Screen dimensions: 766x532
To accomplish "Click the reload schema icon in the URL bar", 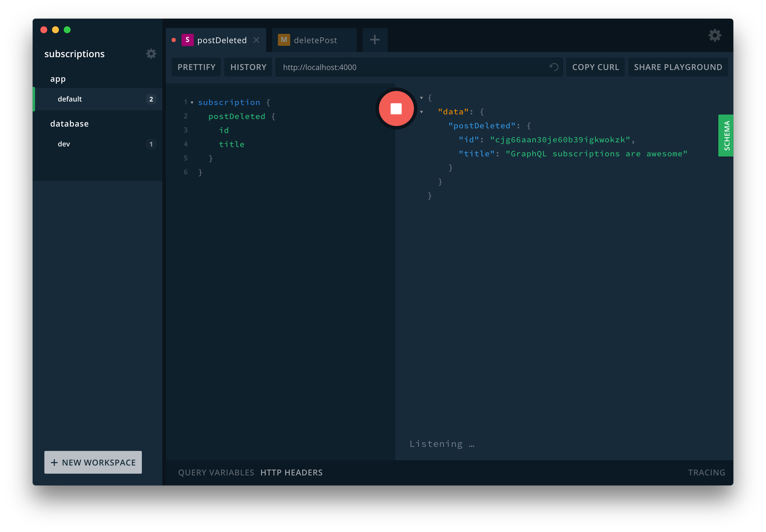I will [553, 67].
